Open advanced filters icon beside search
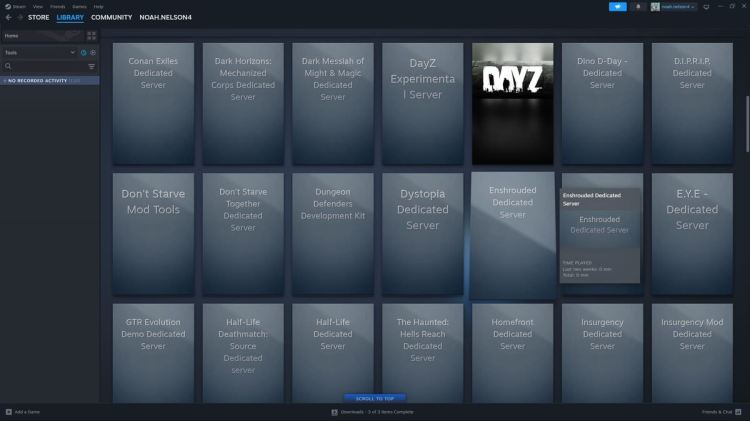This screenshot has width=750, height=421. [x=92, y=66]
